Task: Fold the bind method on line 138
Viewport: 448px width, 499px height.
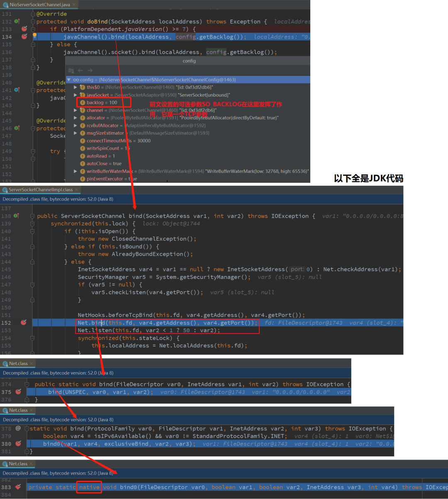Action: [33, 216]
